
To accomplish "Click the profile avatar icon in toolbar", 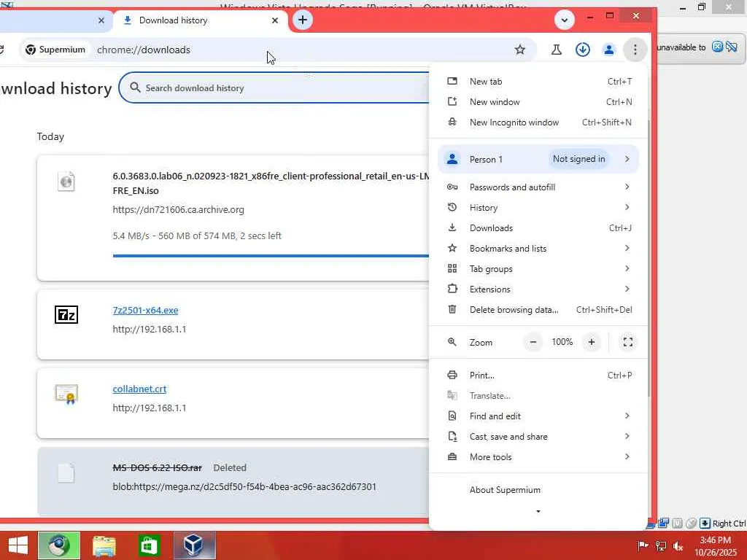I will click(x=609, y=50).
